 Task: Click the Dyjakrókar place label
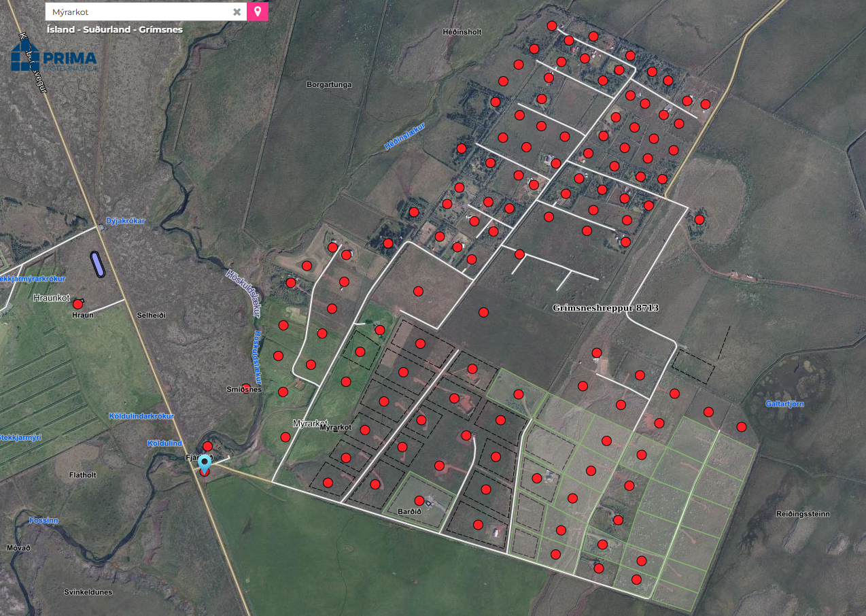pyautogui.click(x=125, y=221)
